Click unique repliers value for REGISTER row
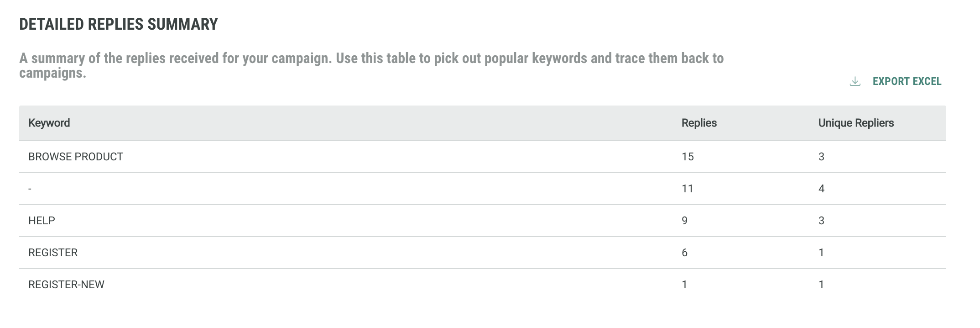The height and width of the screenshot is (328, 980). [x=821, y=253]
